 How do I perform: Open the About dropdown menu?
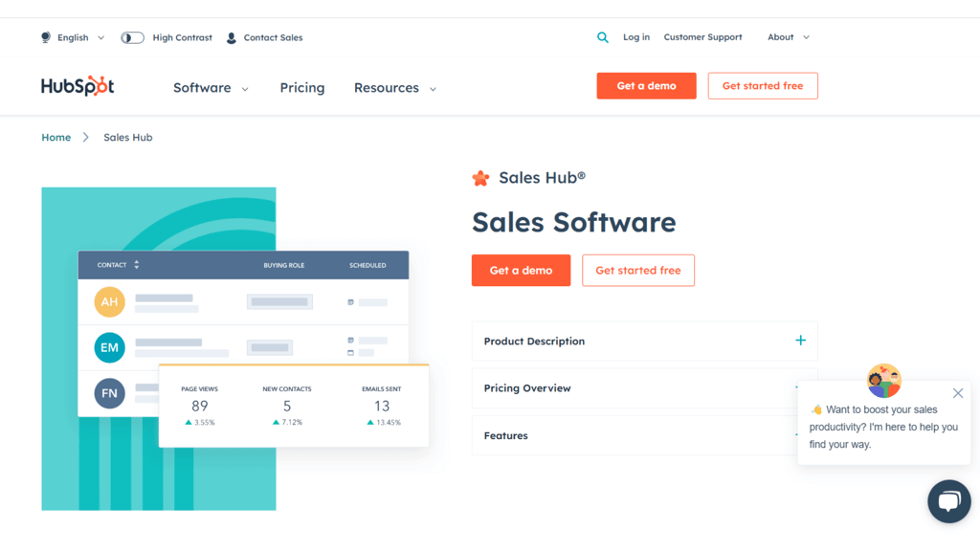pos(789,37)
